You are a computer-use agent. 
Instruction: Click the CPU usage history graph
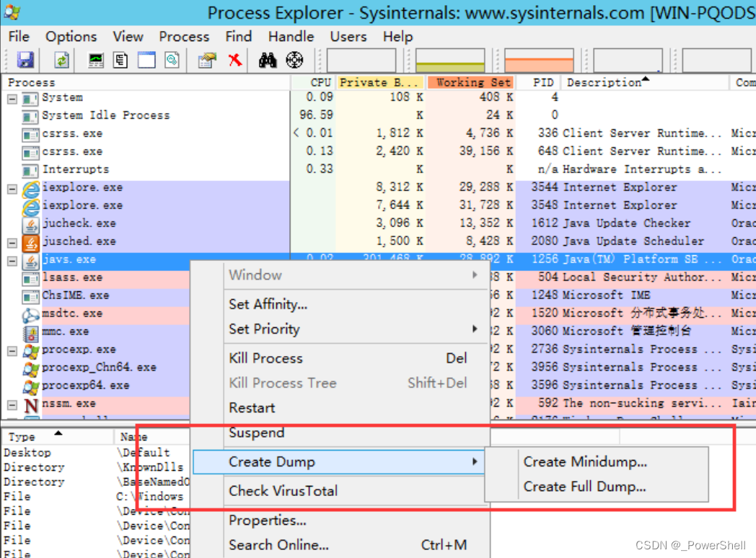click(361, 61)
